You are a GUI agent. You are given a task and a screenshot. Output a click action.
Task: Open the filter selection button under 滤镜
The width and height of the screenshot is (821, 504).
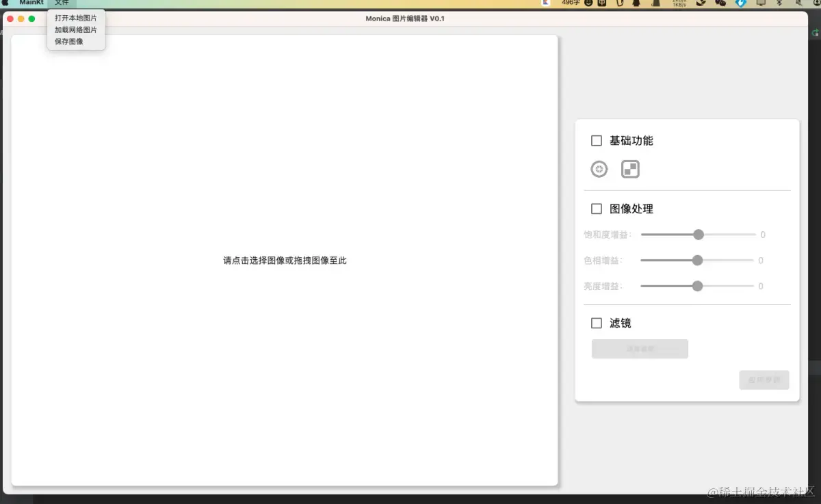pos(640,349)
